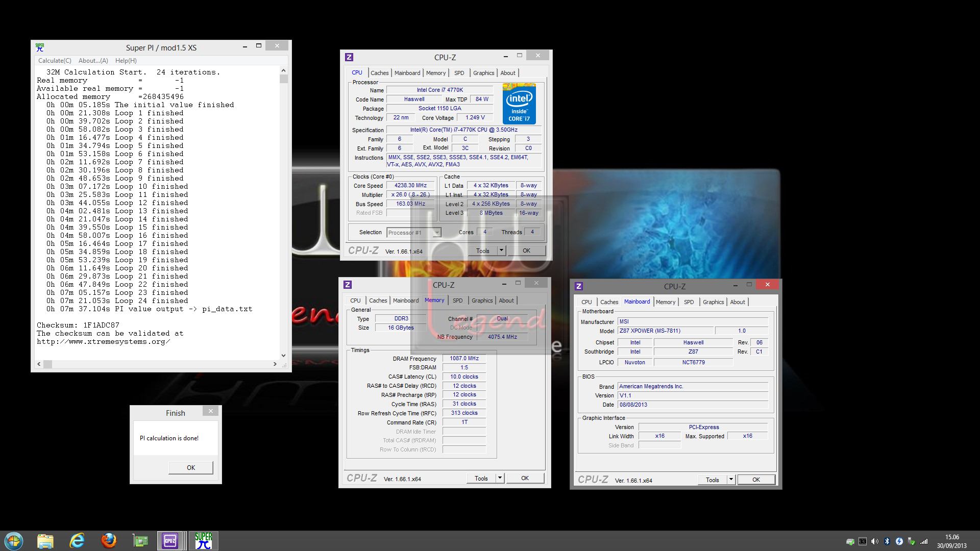Screen dimensions: 980x551
Task: Click the safely remove hardware tray icon
Action: (912, 542)
